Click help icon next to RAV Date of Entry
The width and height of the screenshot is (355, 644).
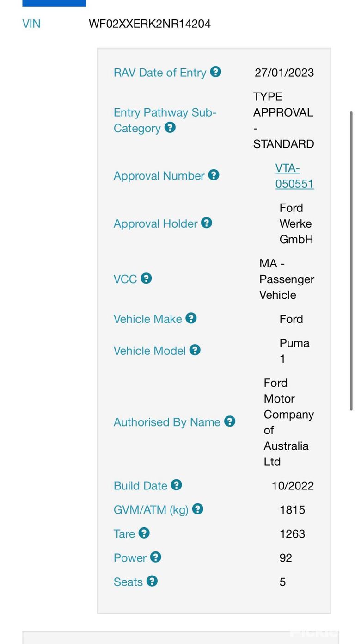click(215, 72)
